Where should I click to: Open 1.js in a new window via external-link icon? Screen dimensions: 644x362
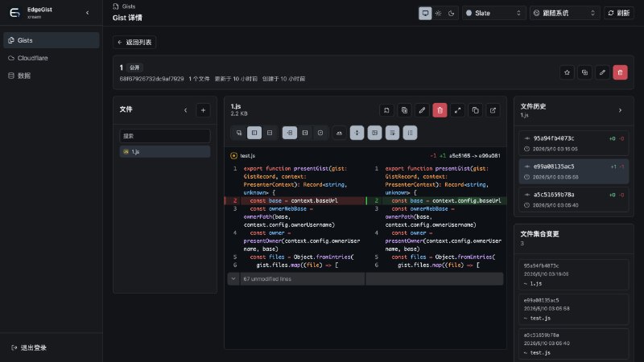(493, 110)
